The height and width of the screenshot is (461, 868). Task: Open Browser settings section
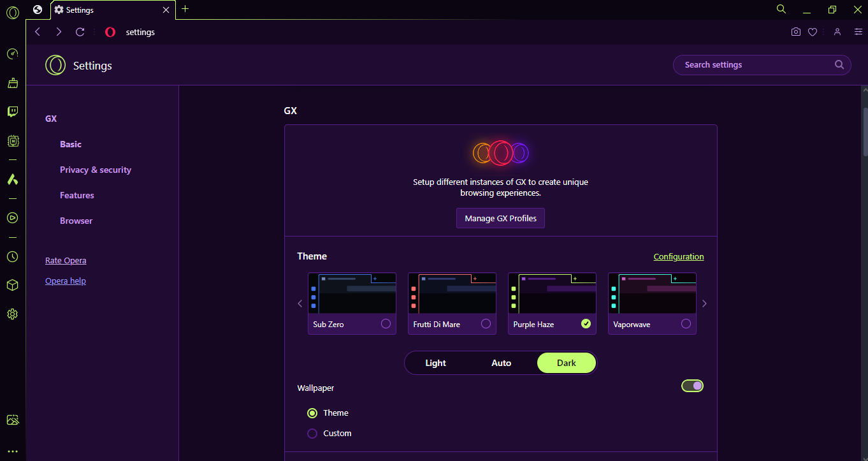[x=76, y=221]
